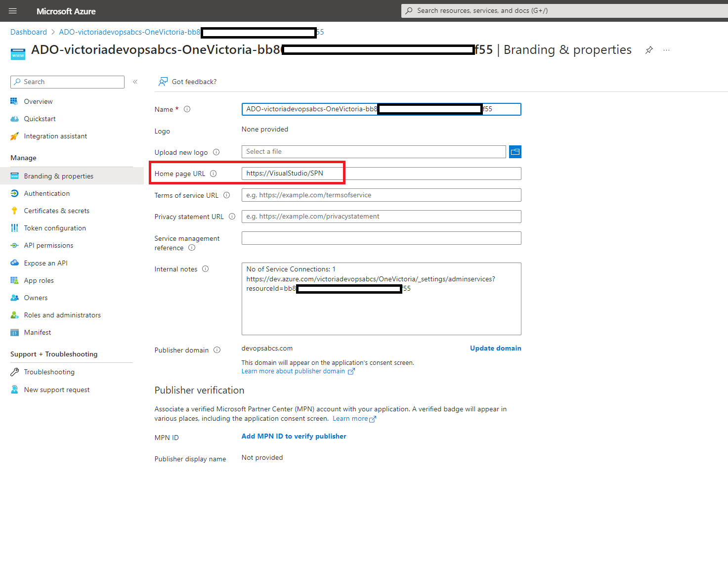728x575 pixels.
Task: Click the Update domain link
Action: [495, 348]
